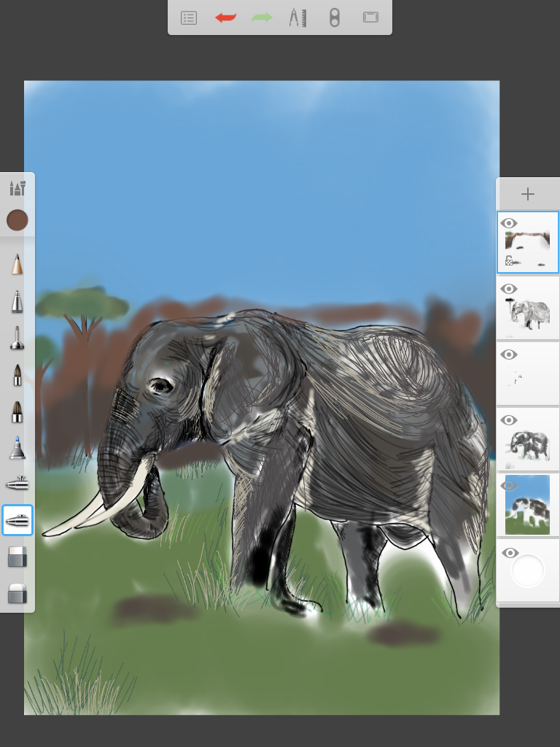Viewport: 560px width, 747px height.
Task: Select the highlighted airbrush tool
Action: pos(17,520)
